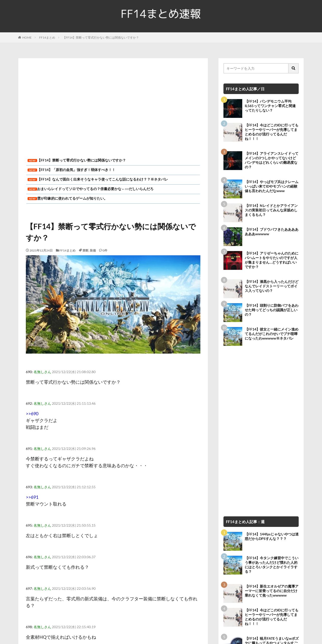Open daily rank 1 パンデモニウム平均IL565 article
This screenshot has width=322, height=644.
pos(270,106)
